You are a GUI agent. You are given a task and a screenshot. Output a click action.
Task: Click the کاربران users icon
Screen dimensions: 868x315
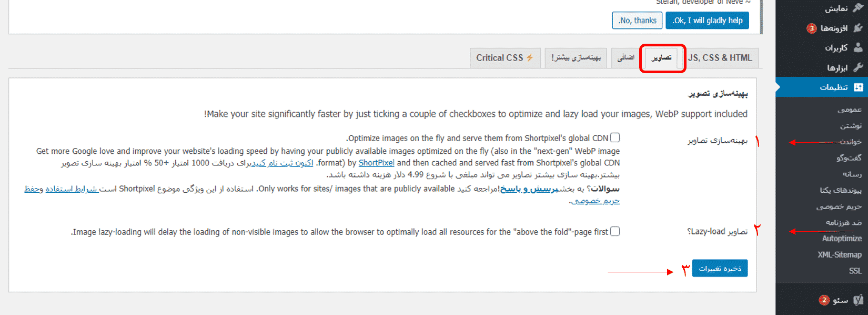[857, 47]
